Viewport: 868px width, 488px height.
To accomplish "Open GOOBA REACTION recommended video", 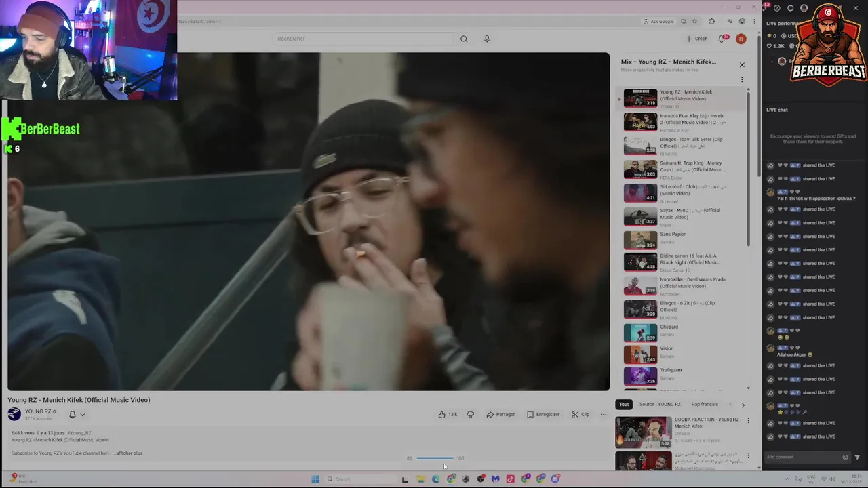I will pyautogui.click(x=678, y=432).
